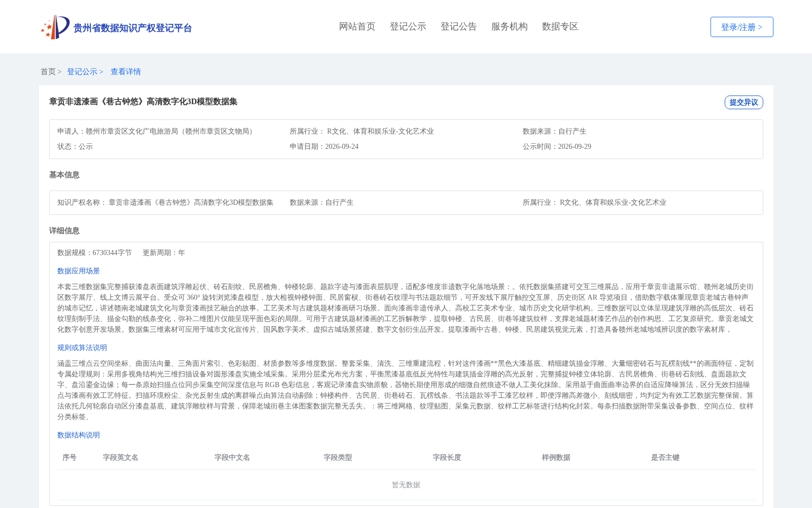The height and width of the screenshot is (508, 812).
Task: Click 登记公示 breadcrumb link
Action: click(82, 72)
